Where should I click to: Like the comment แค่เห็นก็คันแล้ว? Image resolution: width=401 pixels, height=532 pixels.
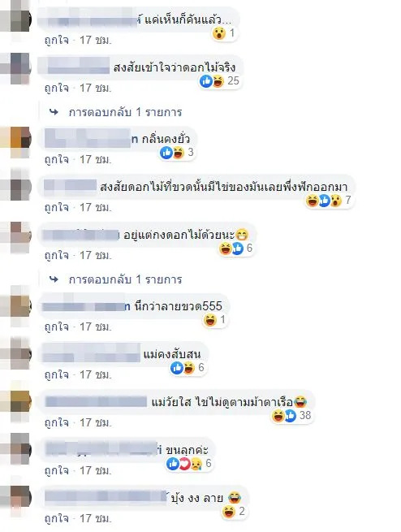(x=57, y=41)
